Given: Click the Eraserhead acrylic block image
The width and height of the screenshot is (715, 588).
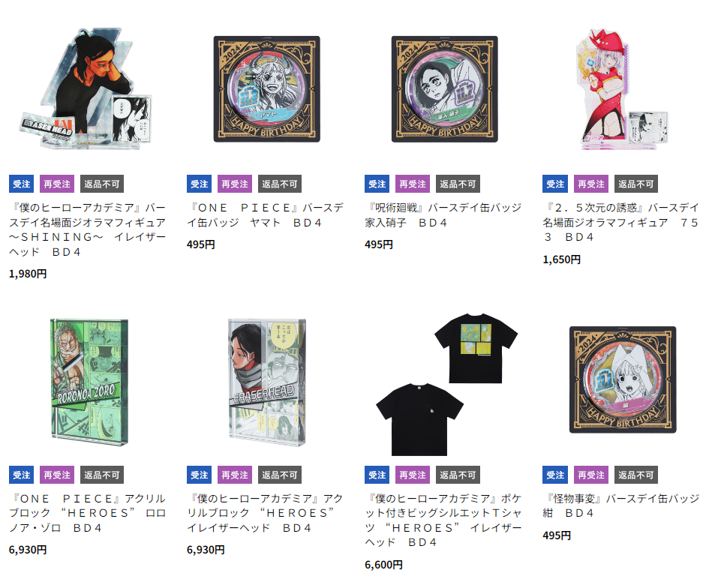Looking at the screenshot, I should 267,382.
